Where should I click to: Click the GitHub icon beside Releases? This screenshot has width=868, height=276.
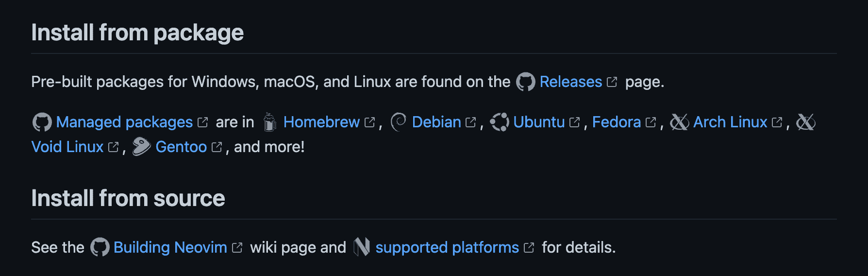(525, 82)
